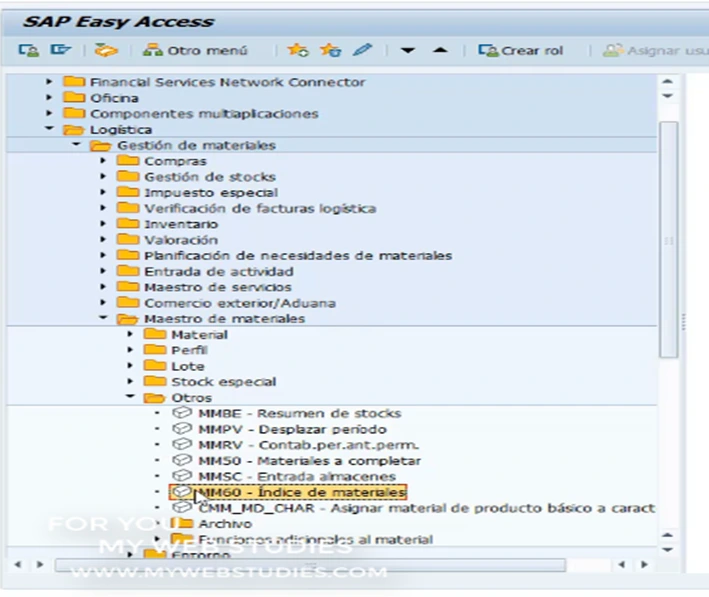Collapse the Gestión de materiales node
Screen dimensions: 709x597
click(x=76, y=145)
